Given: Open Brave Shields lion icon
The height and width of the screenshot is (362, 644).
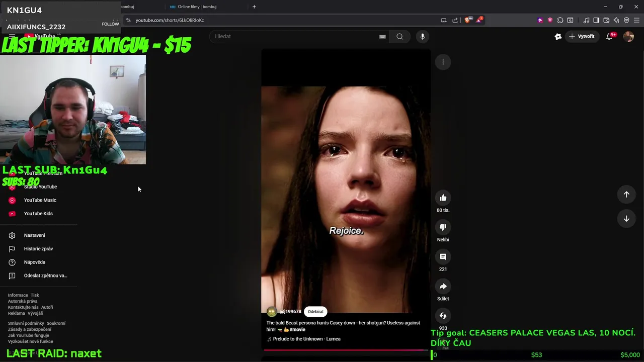Looking at the screenshot, I should pos(467,20).
